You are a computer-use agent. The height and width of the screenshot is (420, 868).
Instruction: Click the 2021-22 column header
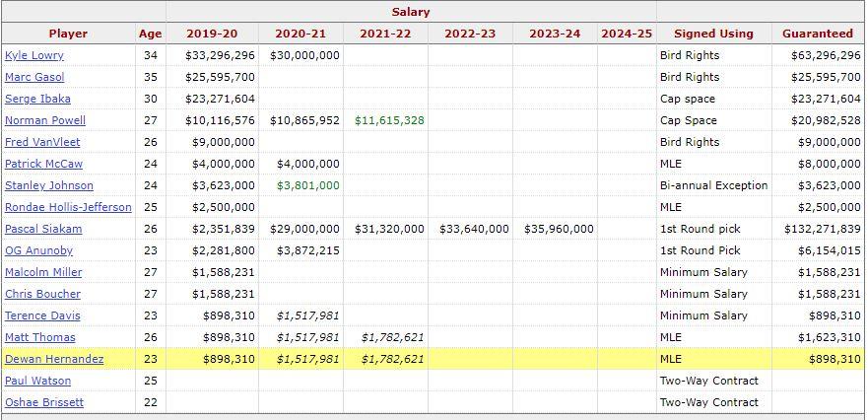click(385, 34)
